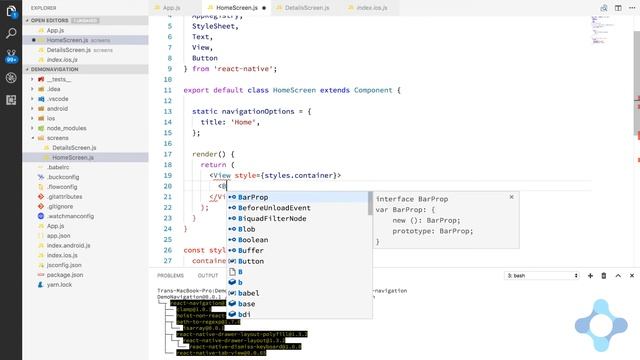This screenshot has width=640, height=360.
Task: Choose Blob from suggestion list
Action: (297, 229)
